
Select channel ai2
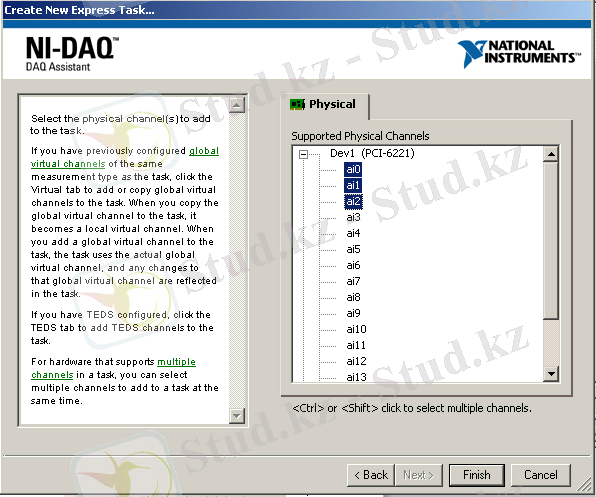[x=353, y=201]
